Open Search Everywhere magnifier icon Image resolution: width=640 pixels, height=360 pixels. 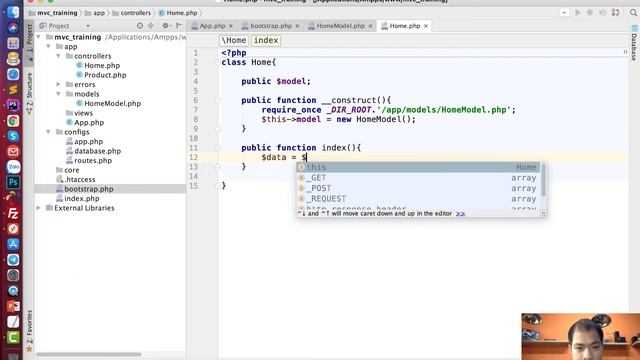pyautogui.click(x=633, y=13)
